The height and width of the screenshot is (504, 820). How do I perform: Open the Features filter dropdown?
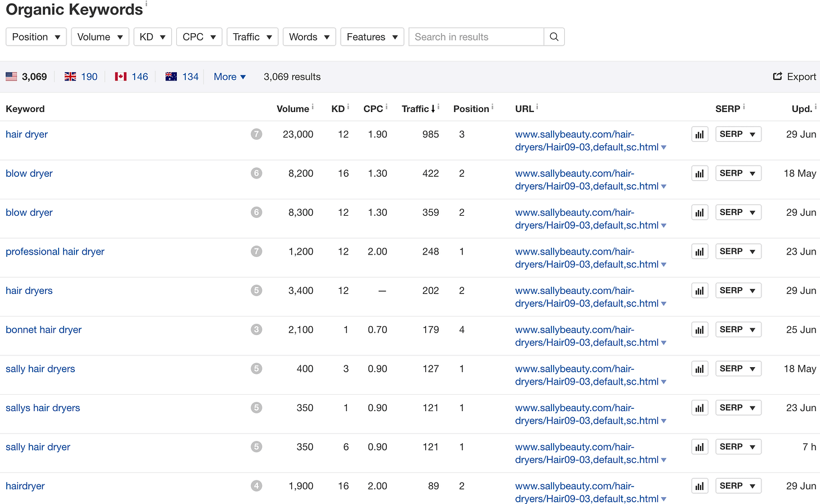372,37
